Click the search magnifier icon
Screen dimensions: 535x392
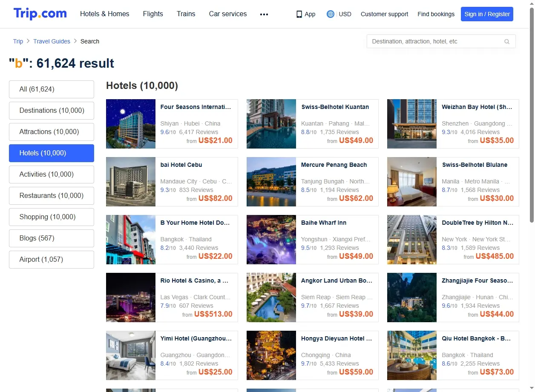pos(507,42)
